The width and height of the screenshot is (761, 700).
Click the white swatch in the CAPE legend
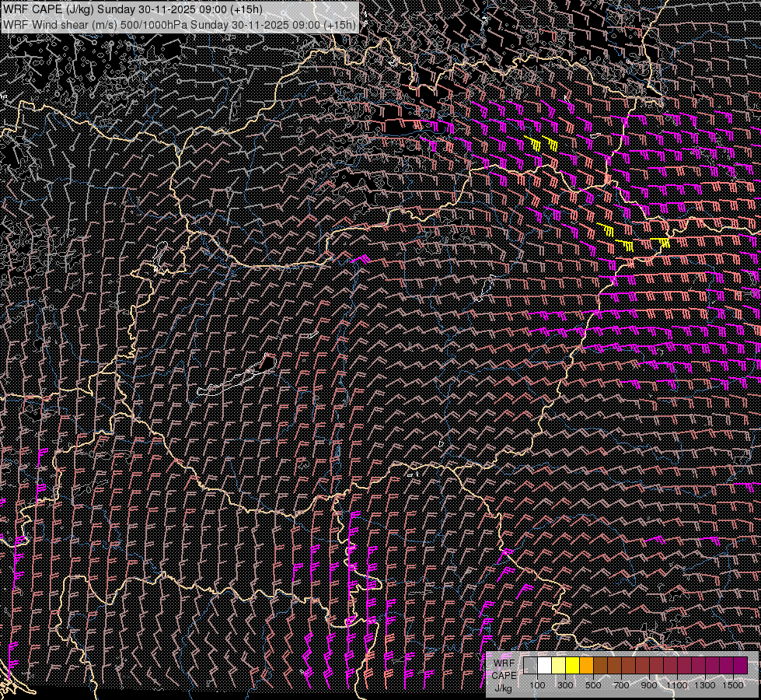tap(545, 665)
